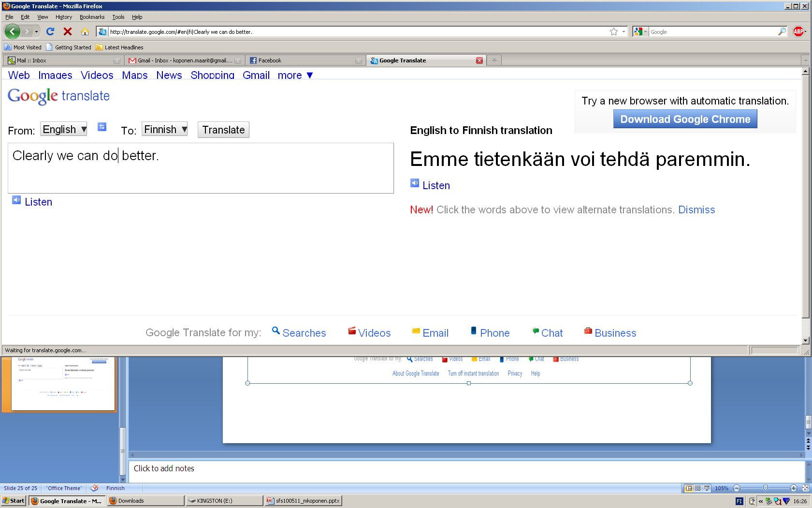This screenshot has width=812, height=508.
Task: Open the Getting Started bookmark
Action: pyautogui.click(x=68, y=47)
